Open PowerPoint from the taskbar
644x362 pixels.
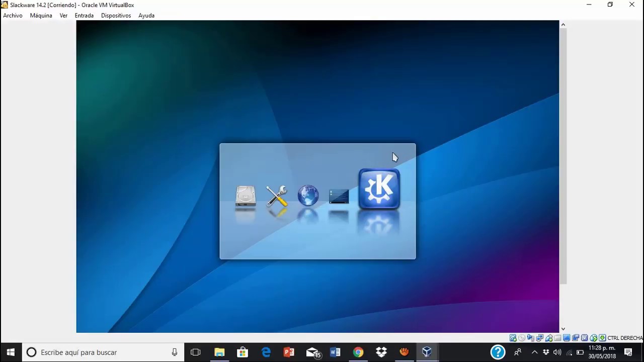pos(289,352)
